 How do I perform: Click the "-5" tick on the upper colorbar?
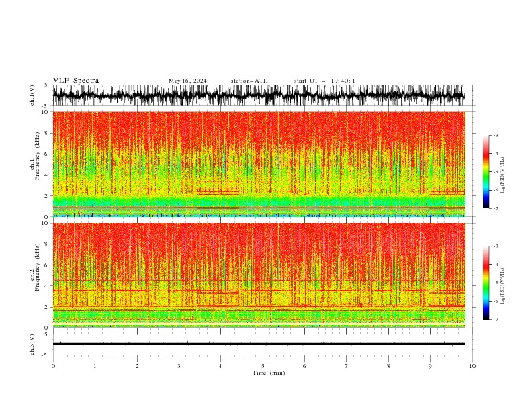pyautogui.click(x=496, y=172)
